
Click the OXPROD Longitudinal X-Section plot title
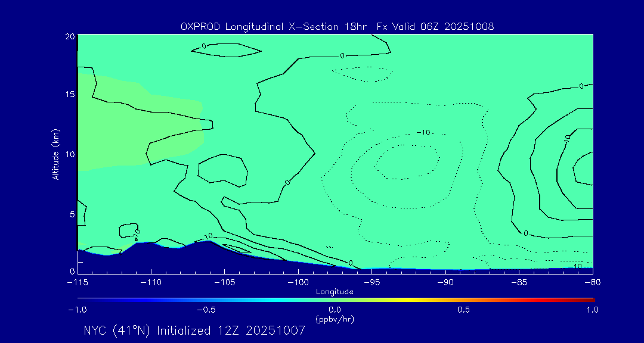[x=337, y=27]
